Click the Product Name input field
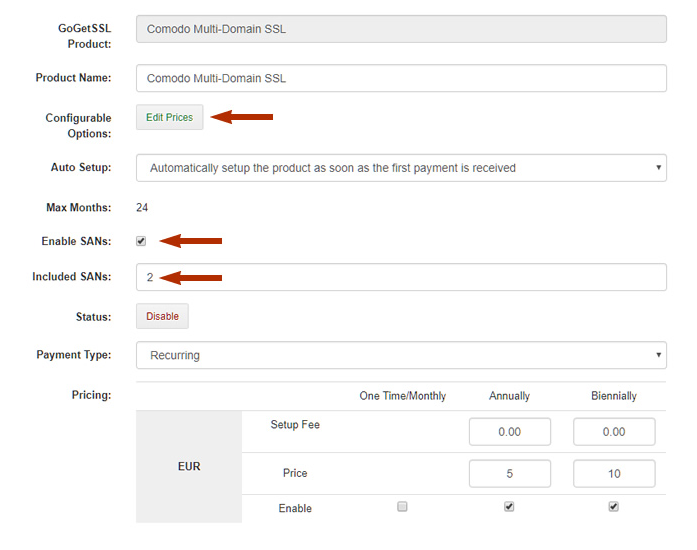The width and height of the screenshot is (697, 550). 401,78
